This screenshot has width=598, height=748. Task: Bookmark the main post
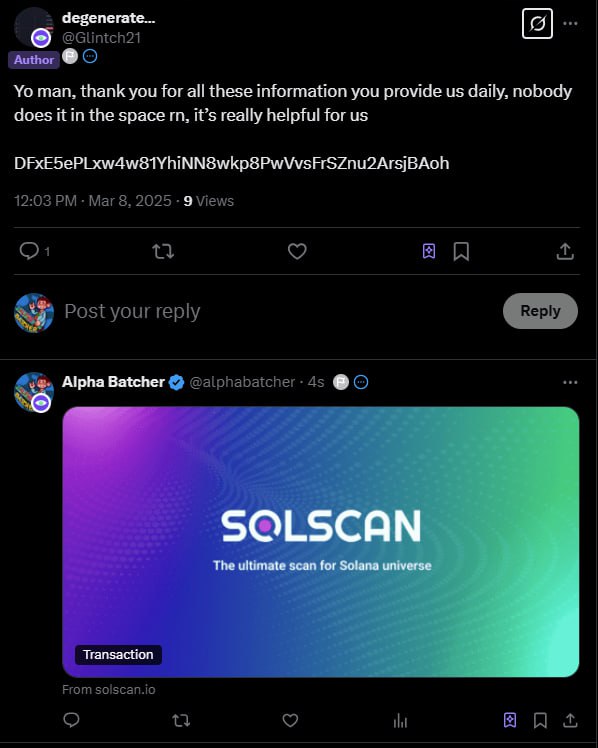click(461, 251)
